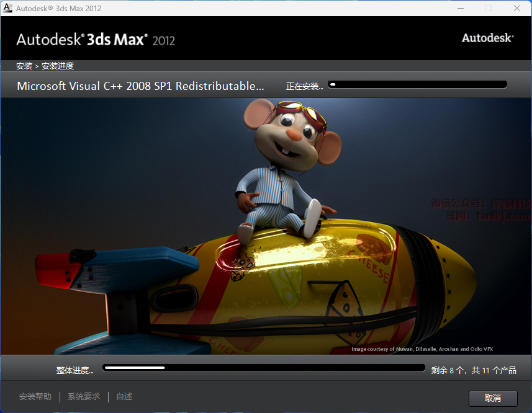Click the 整体进度 overall progress bar
The image size is (532, 413).
pyautogui.click(x=264, y=368)
